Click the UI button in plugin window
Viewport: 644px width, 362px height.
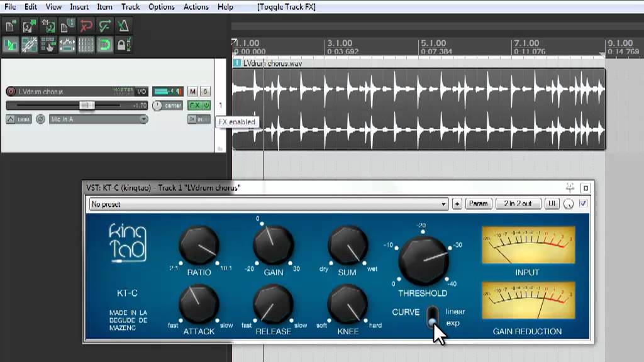coord(552,204)
